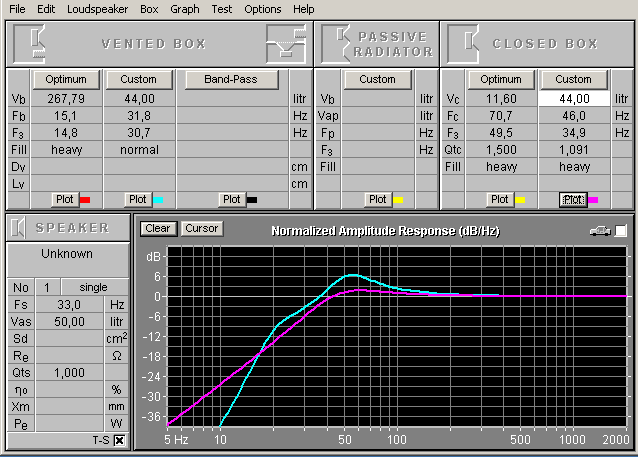This screenshot has width=638, height=457.
Task: Click the closed optimum Vc 11,60 value
Action: pos(501,99)
